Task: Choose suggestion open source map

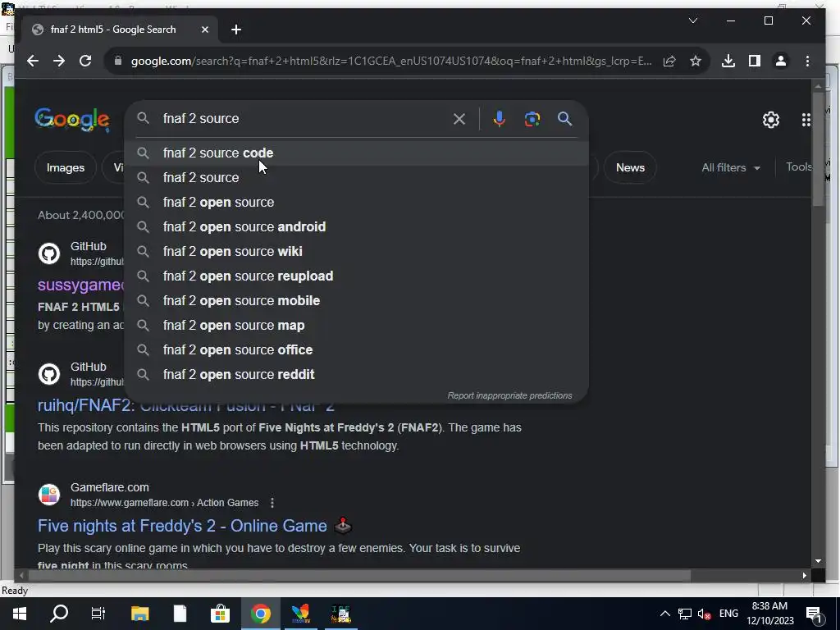Action: coord(356,326)
